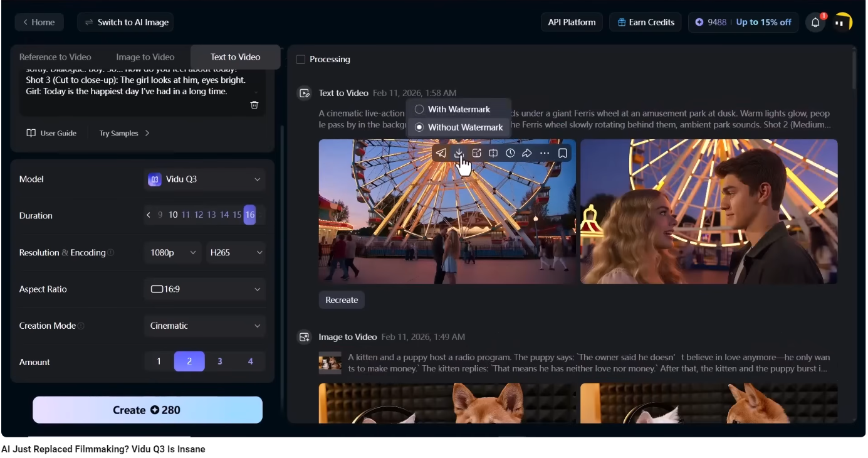Image resolution: width=868 pixels, height=458 pixels.
Task: Click the download icon on the video toolbar
Action: tap(459, 153)
